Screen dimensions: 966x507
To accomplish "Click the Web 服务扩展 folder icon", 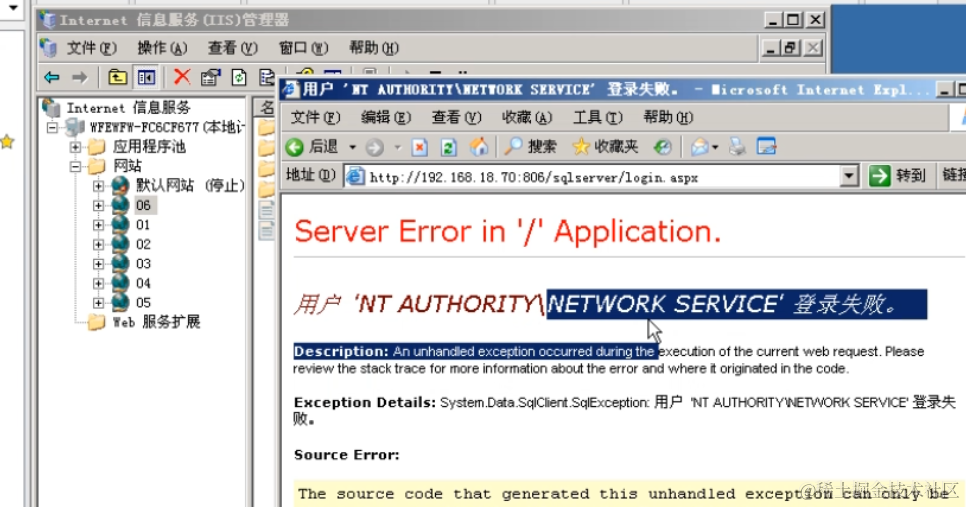I will 97,322.
